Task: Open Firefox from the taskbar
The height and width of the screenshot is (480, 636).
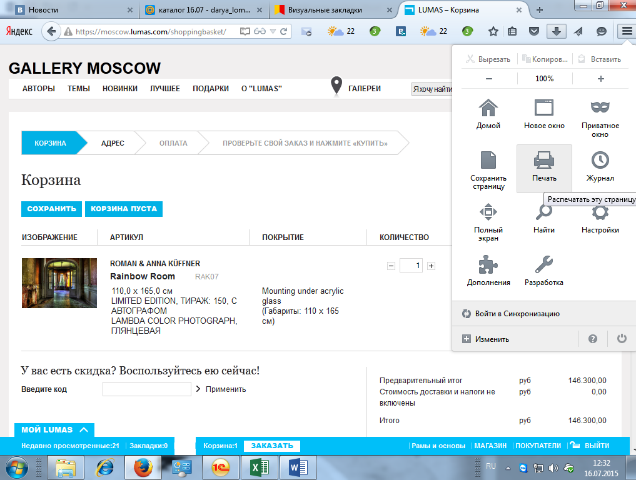Action: pos(144,468)
